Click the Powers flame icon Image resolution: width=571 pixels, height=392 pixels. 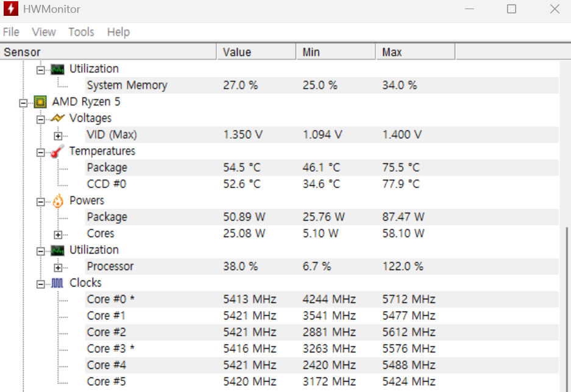coord(58,201)
